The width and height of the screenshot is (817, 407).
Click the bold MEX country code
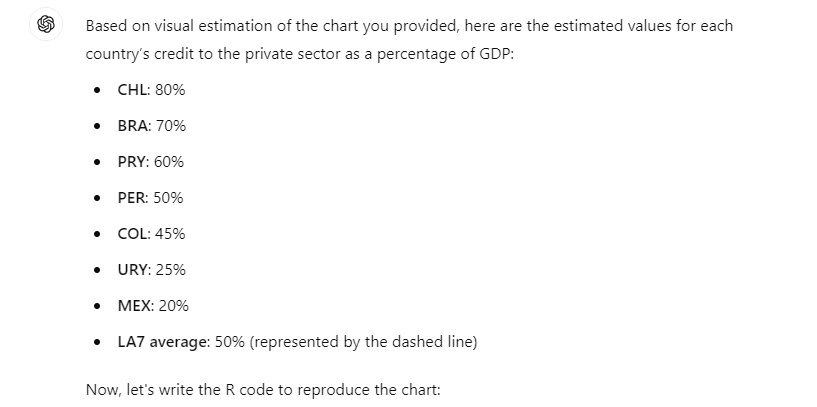[134, 306]
